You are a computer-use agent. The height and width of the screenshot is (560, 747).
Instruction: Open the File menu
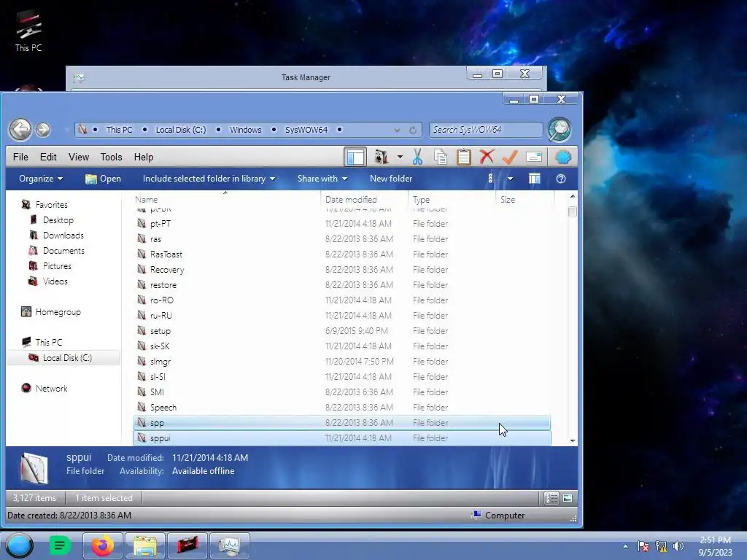tap(20, 157)
